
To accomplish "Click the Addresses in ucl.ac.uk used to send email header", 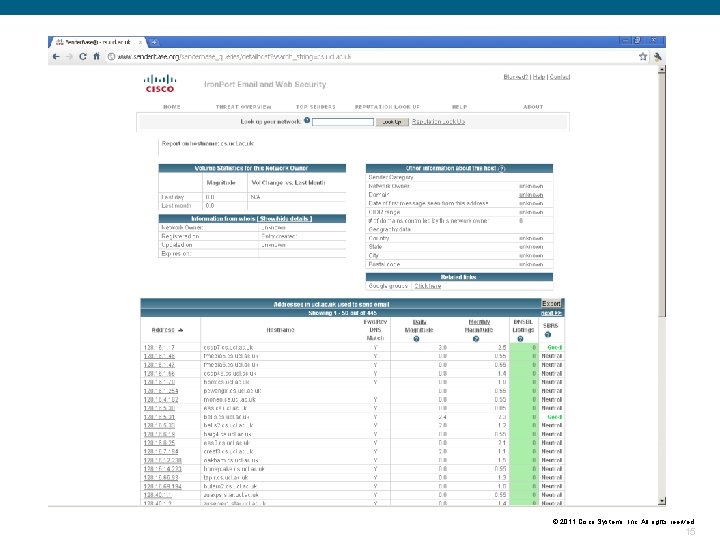I will [332, 304].
